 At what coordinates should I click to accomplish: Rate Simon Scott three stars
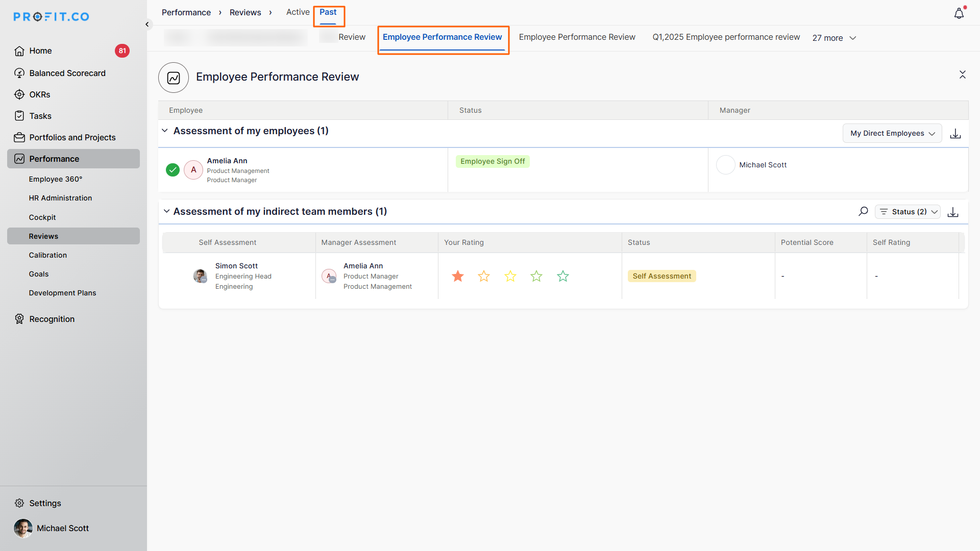click(x=510, y=276)
